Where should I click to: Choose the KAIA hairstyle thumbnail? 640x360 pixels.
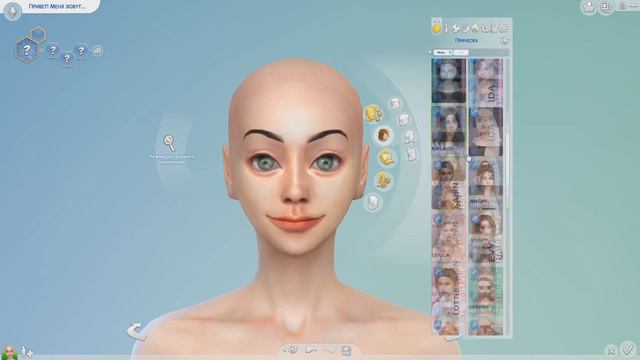coord(449,130)
